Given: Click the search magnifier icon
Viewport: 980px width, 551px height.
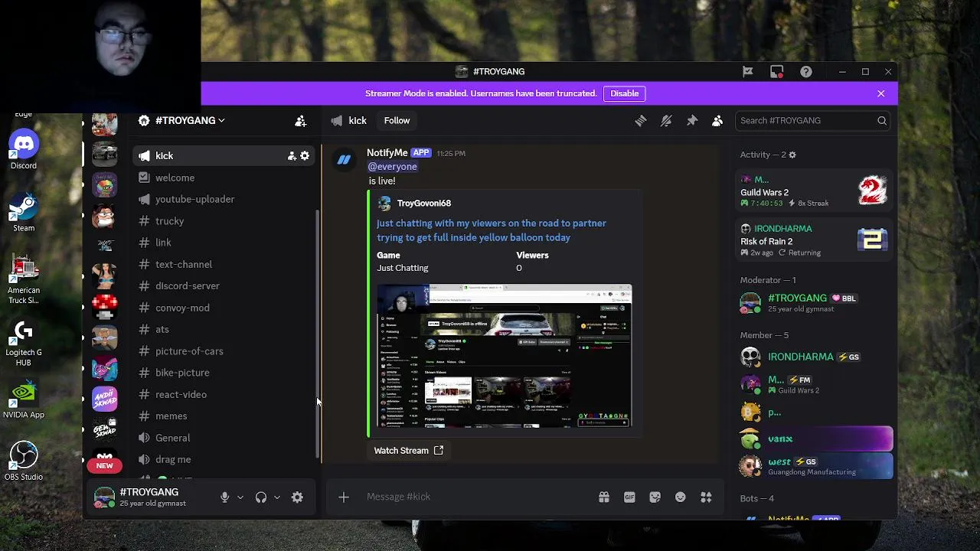Looking at the screenshot, I should (882, 121).
